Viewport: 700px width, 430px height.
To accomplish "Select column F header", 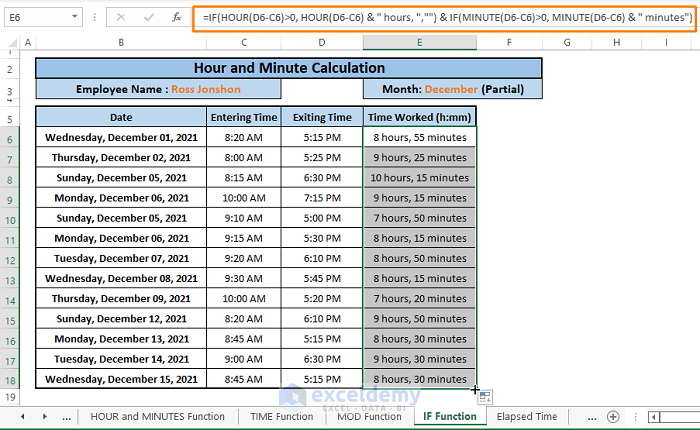I will (509, 43).
